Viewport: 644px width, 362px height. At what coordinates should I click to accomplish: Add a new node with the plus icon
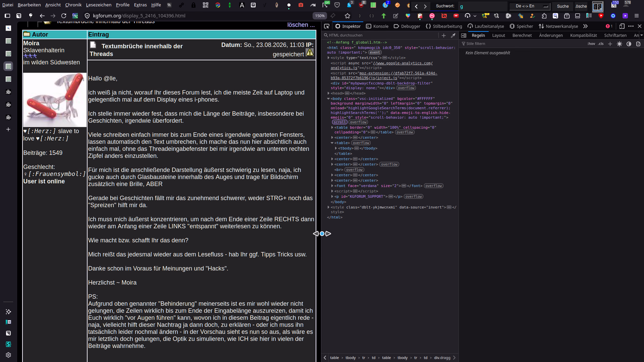443,36
